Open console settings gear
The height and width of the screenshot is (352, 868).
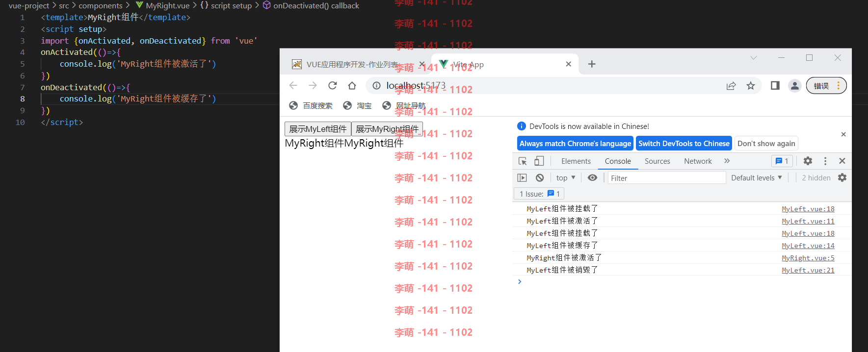842,177
